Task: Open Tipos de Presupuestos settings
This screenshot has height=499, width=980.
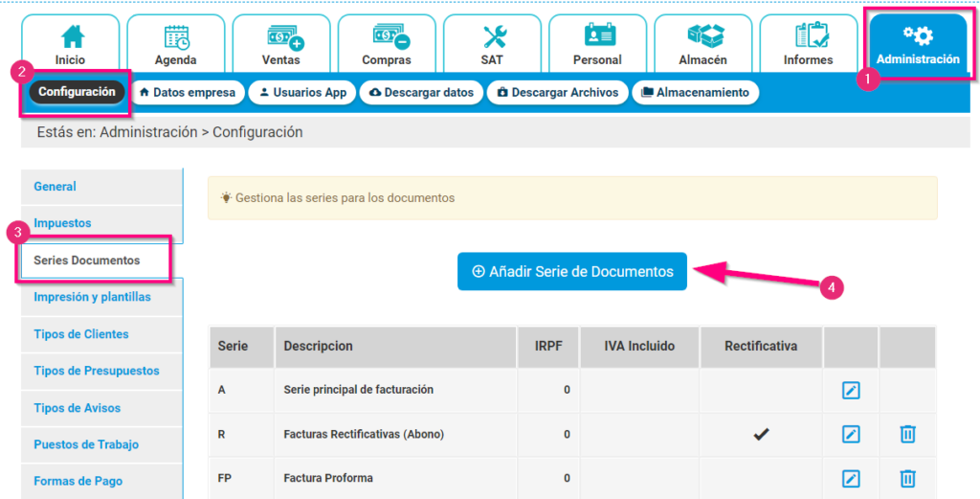Action: (101, 371)
